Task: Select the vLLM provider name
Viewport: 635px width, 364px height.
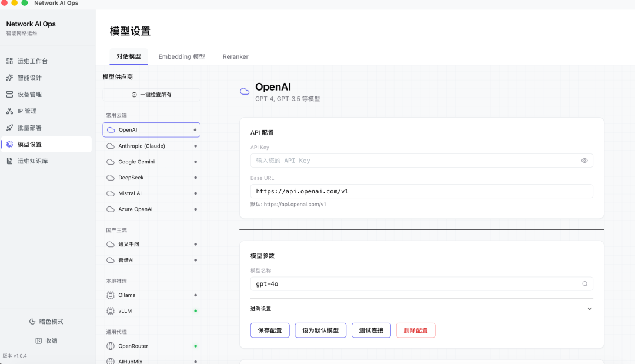Action: [125, 311]
